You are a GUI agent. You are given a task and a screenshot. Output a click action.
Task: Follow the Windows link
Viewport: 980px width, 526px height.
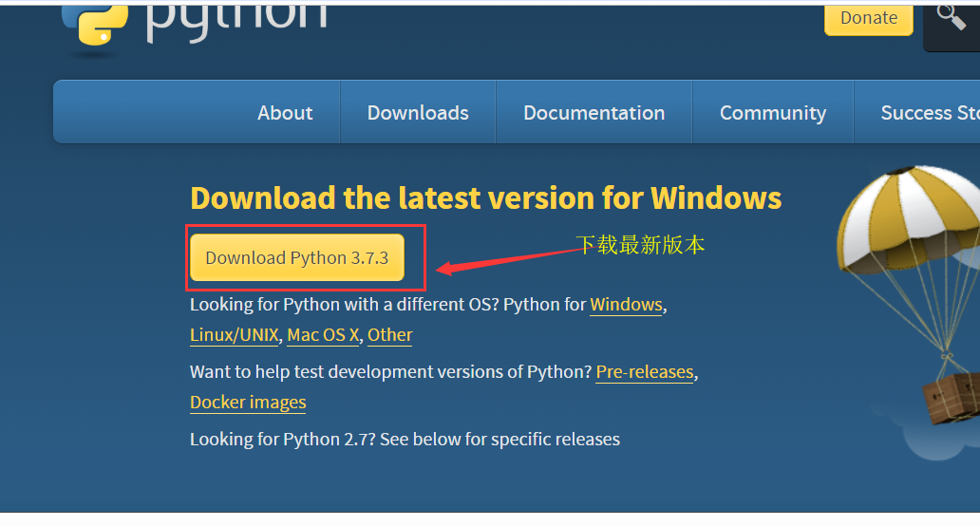coord(626,304)
